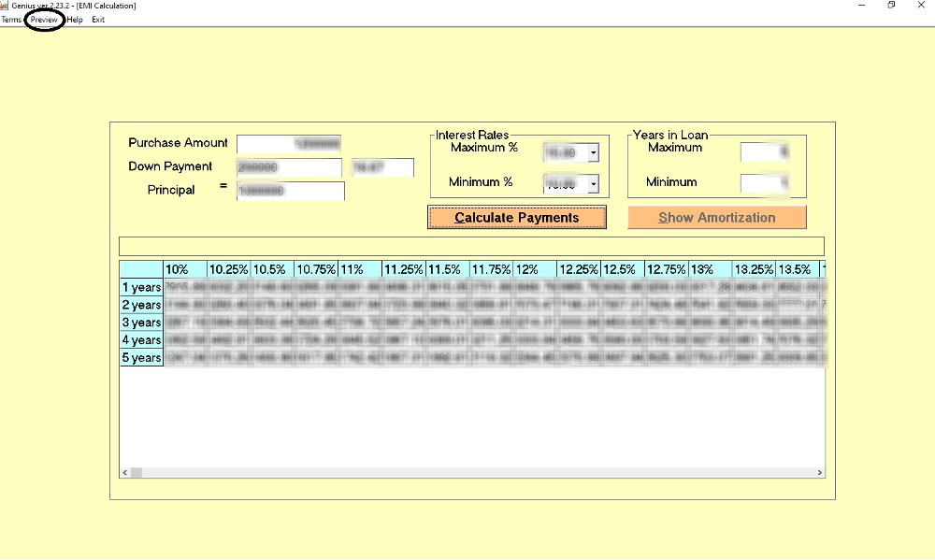Click the horizontal scrollbar thumb
The width and height of the screenshot is (935, 560).
pos(137,473)
